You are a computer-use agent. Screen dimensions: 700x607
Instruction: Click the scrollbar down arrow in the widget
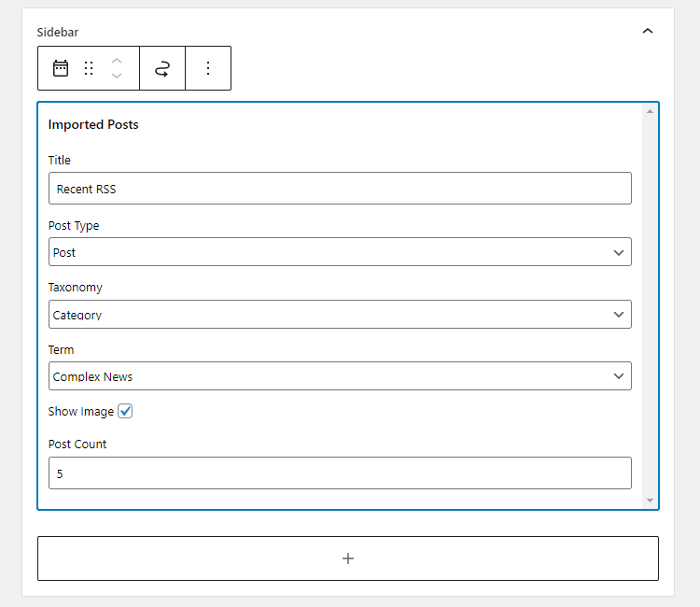(x=650, y=501)
